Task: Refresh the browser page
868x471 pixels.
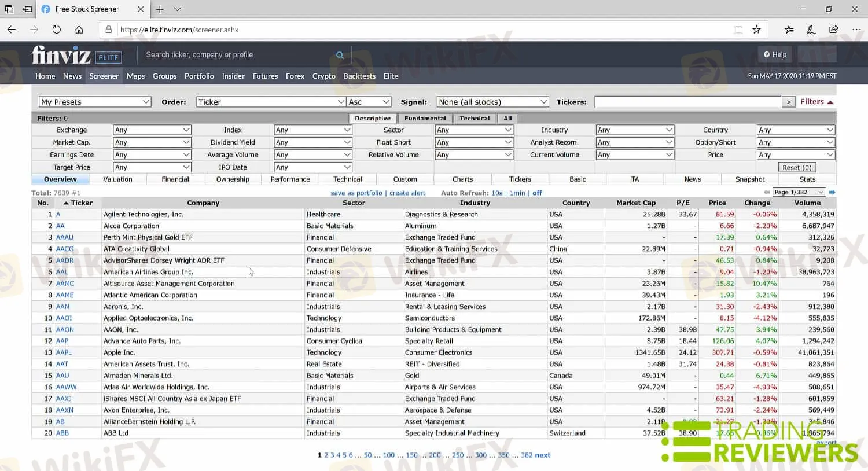Action: (56, 30)
